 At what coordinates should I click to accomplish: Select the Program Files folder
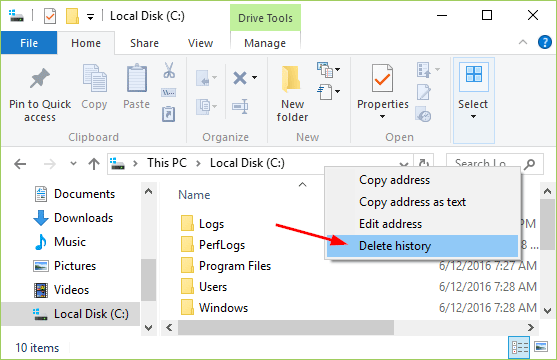[235, 265]
